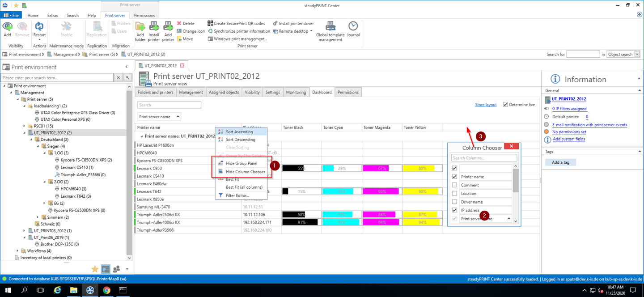The width and height of the screenshot is (644, 297).
Task: Click 0 IP filters assigned link
Action: (x=569, y=109)
